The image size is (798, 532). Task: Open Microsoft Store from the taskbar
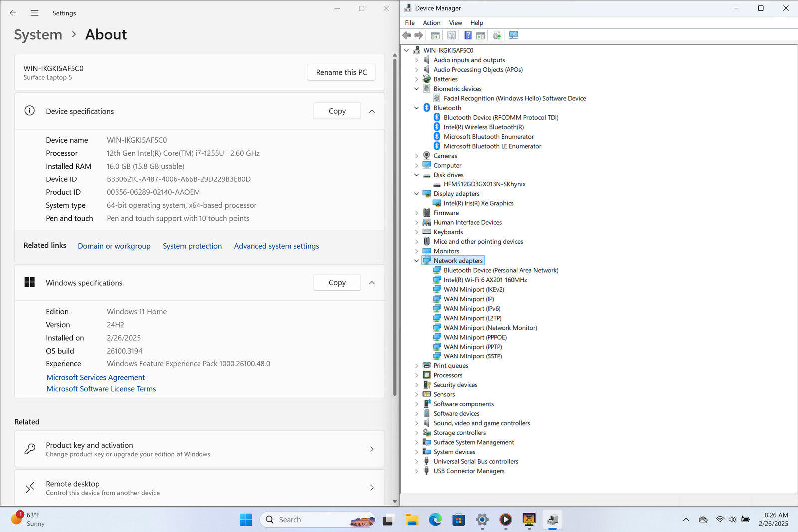coord(459,520)
